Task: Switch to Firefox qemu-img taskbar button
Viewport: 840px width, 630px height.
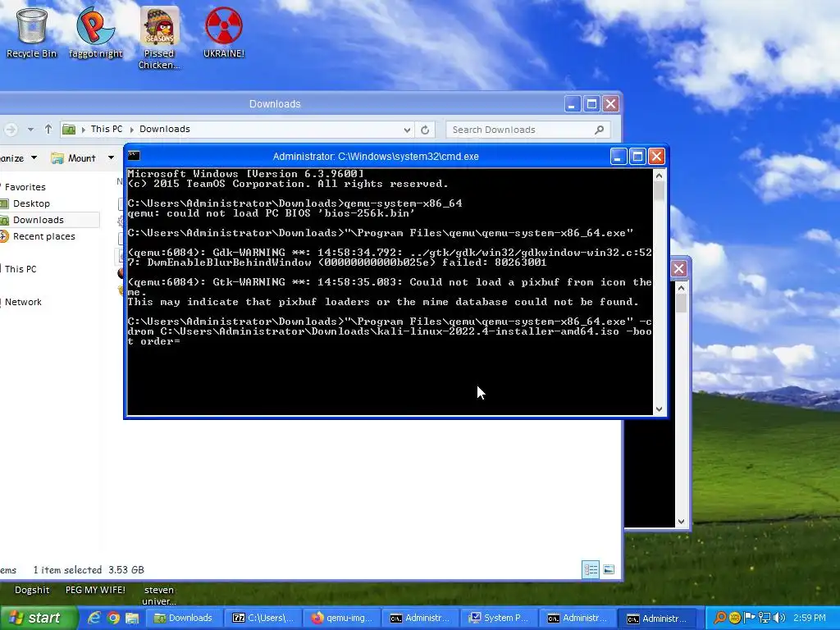Action: (341, 618)
